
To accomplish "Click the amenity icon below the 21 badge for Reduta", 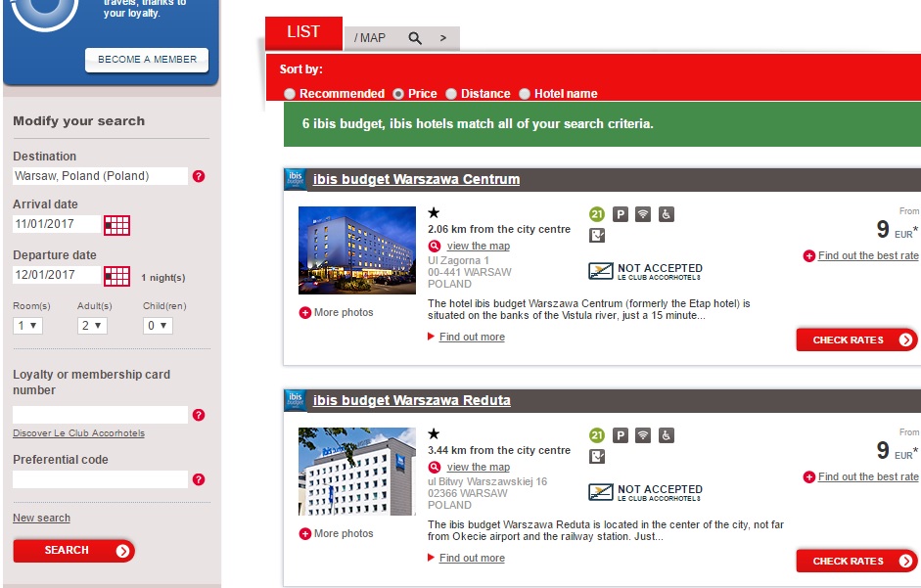I will click(x=597, y=457).
